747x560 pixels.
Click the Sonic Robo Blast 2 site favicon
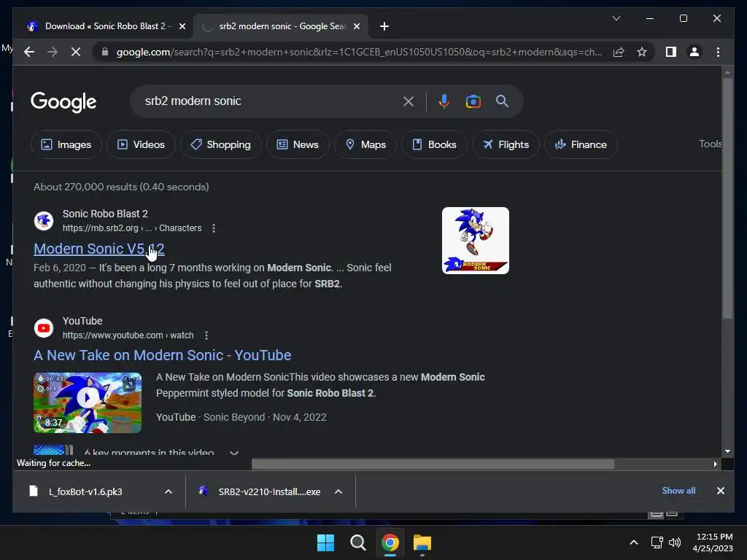click(44, 220)
